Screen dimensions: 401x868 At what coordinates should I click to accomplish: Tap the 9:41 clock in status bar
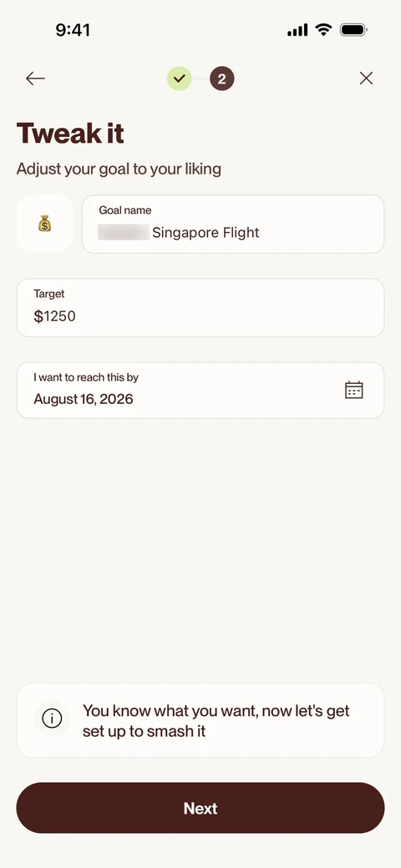click(x=73, y=30)
